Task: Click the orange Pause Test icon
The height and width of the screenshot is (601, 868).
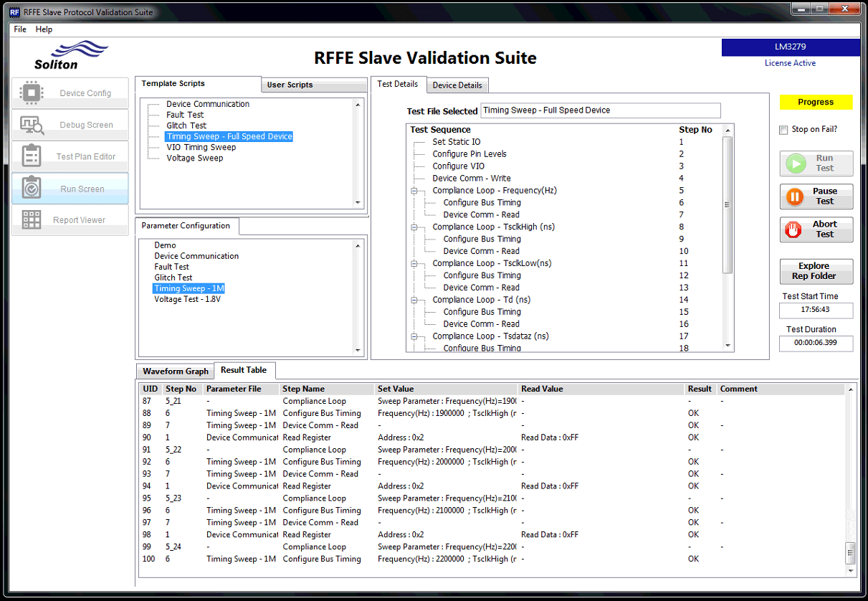Action: (796, 196)
